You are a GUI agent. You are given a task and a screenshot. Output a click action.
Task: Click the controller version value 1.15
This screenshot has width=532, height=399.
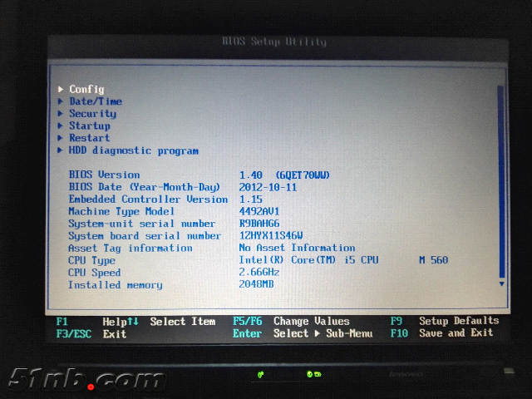click(251, 199)
